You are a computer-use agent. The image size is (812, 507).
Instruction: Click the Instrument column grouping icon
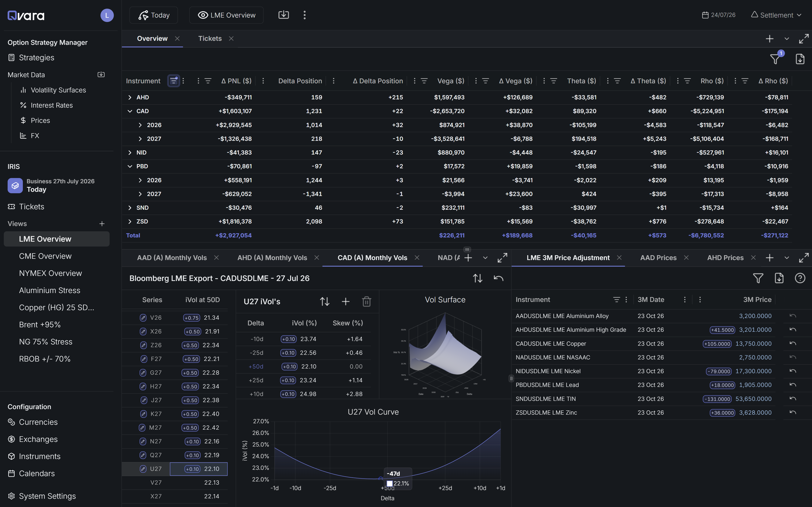173,81
